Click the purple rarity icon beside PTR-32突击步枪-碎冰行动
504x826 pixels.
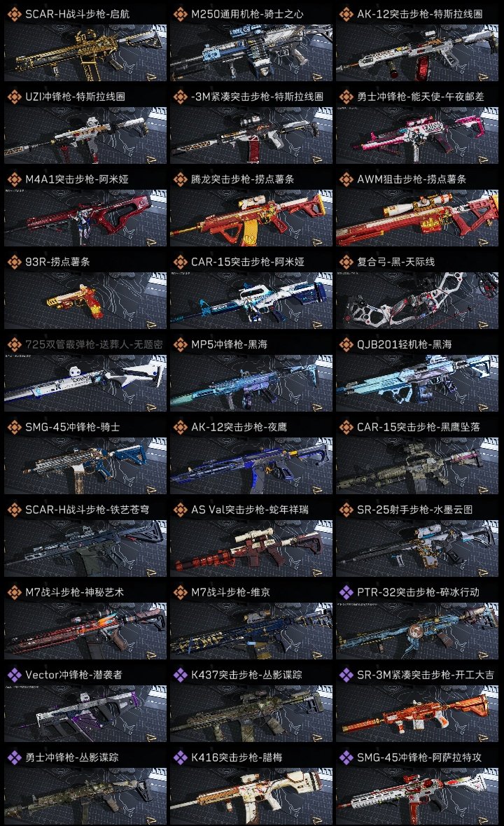tap(346, 592)
